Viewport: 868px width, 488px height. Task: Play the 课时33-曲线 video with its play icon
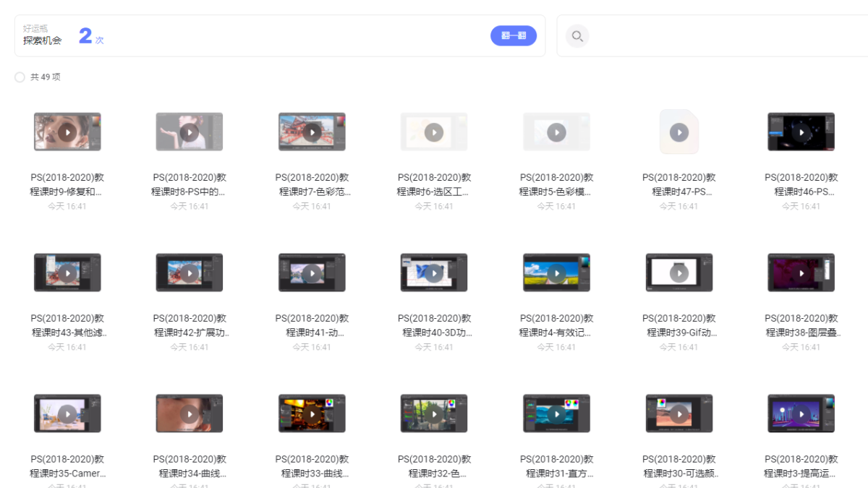[312, 414]
